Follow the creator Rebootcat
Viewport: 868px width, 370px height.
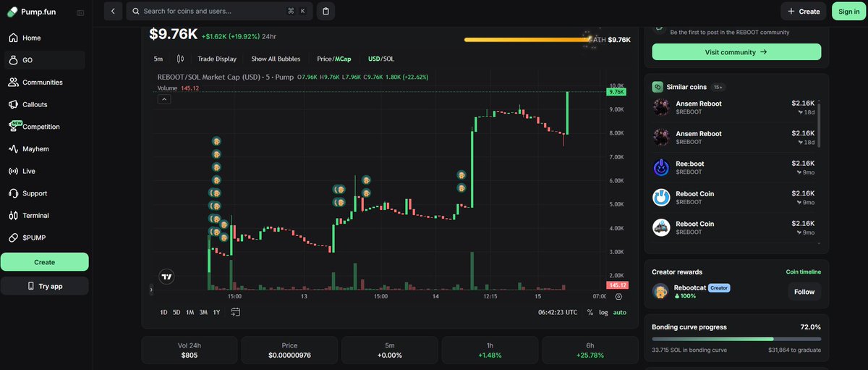tap(804, 292)
